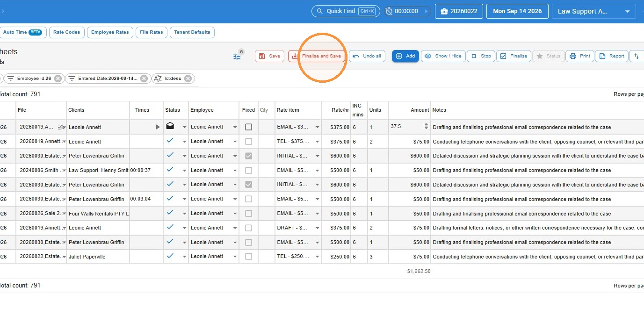Open the Employee Rates tab
Viewport: 644px width, 323px height.
coord(110,32)
